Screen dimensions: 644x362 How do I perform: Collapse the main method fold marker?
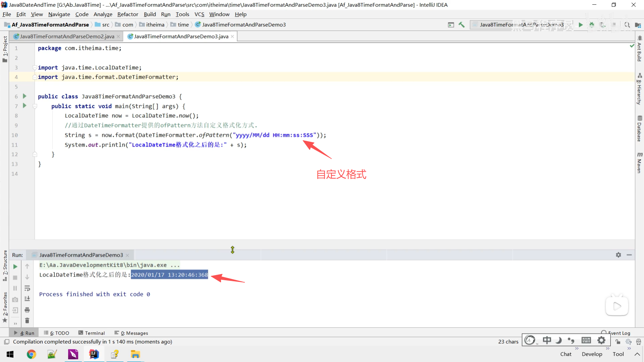[x=35, y=106]
